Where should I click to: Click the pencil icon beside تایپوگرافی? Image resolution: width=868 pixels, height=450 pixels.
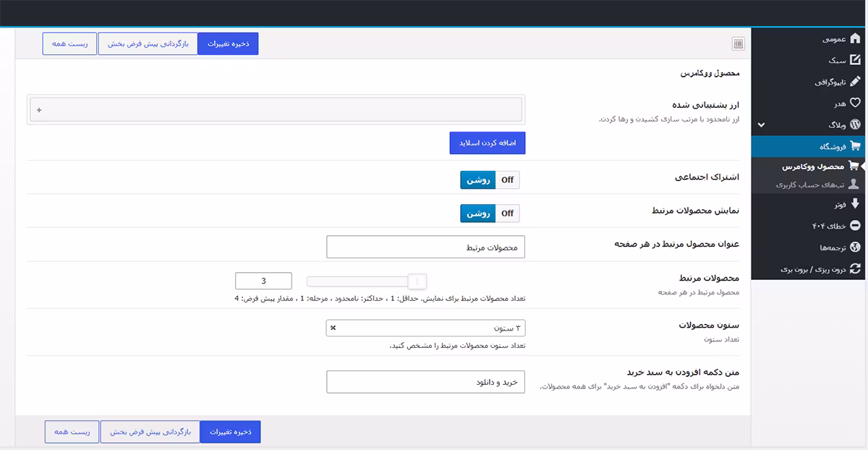[855, 82]
